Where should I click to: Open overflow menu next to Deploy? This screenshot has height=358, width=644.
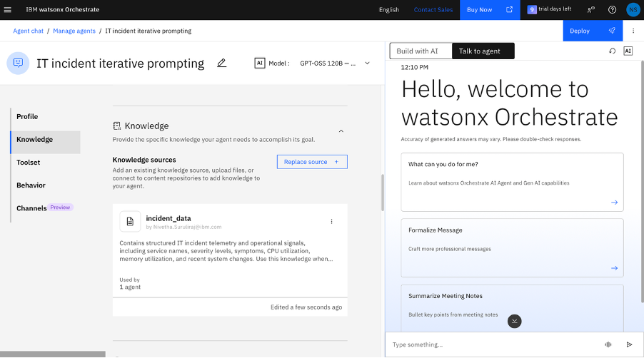point(633,31)
